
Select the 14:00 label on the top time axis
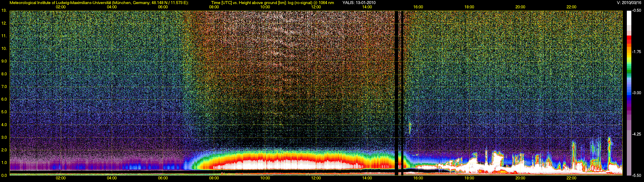tap(367, 7)
